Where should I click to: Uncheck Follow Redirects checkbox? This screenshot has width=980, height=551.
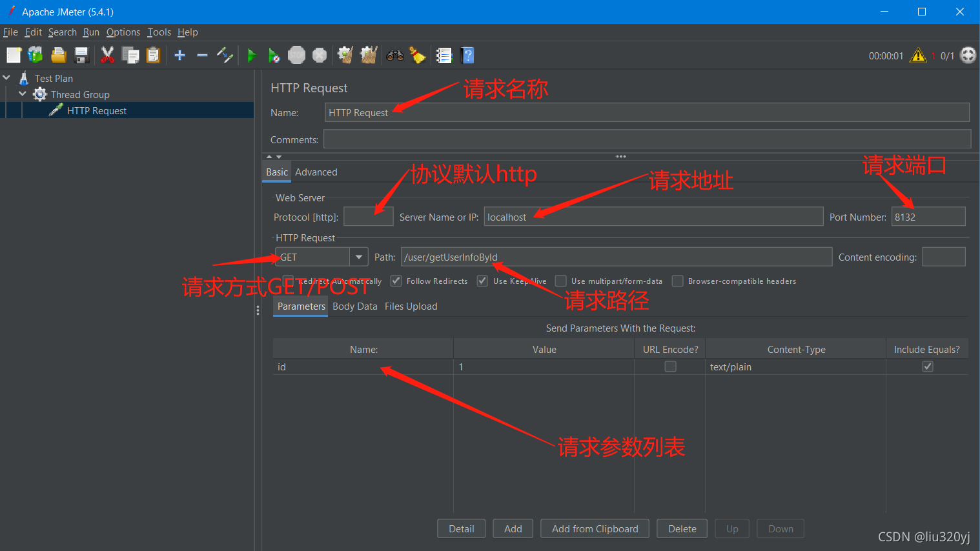396,281
